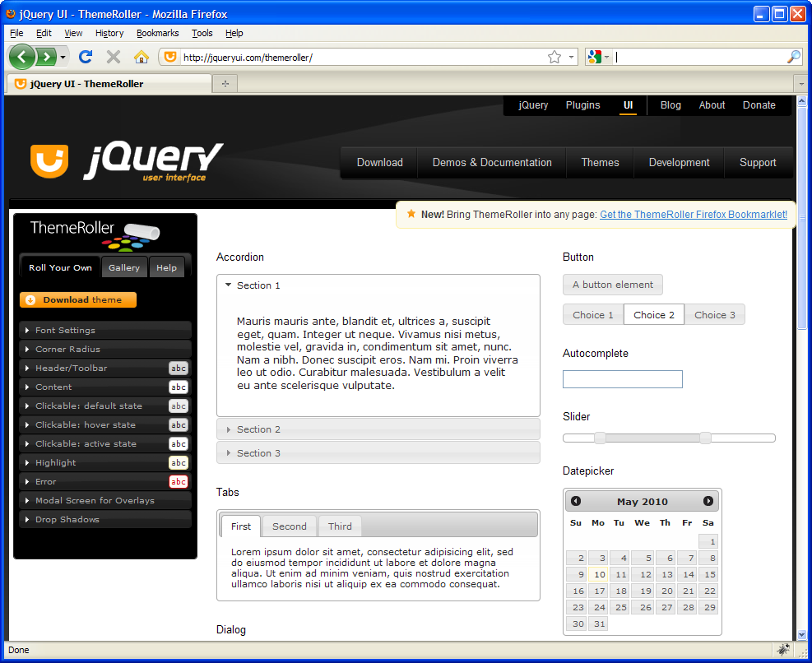Open the File menu
The image size is (812, 663).
[x=16, y=33]
